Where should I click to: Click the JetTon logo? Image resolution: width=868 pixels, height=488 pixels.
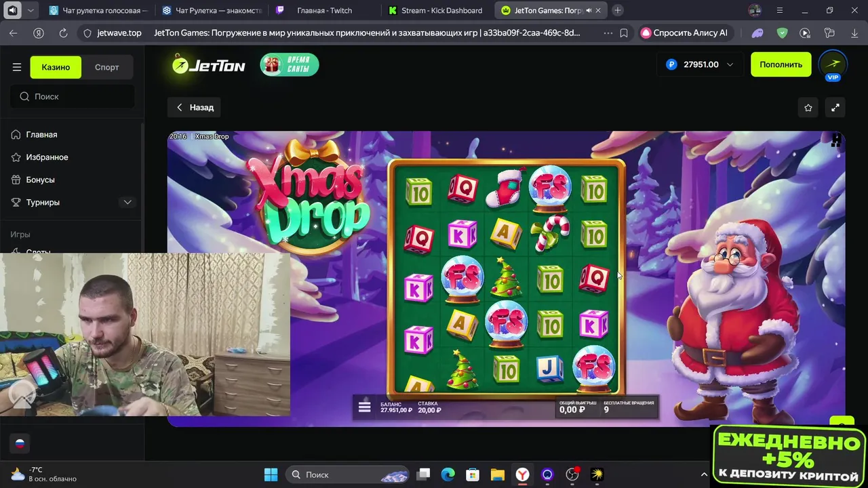coord(208,64)
